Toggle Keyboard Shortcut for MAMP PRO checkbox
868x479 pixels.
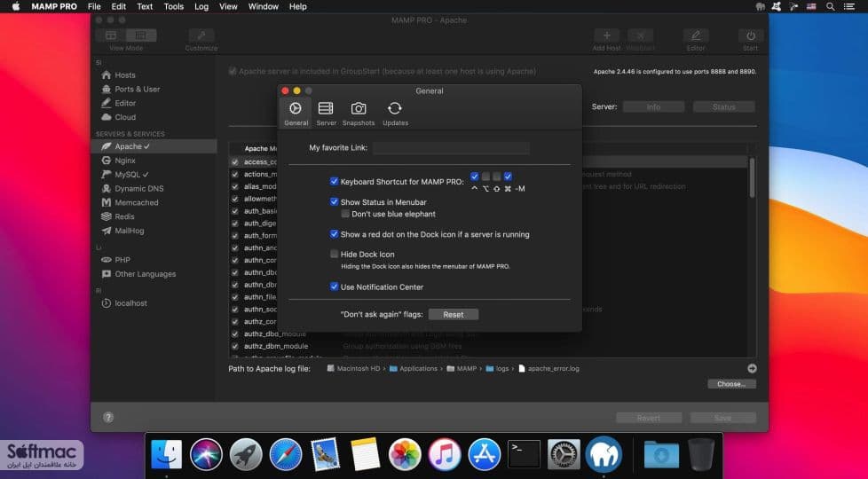334,181
